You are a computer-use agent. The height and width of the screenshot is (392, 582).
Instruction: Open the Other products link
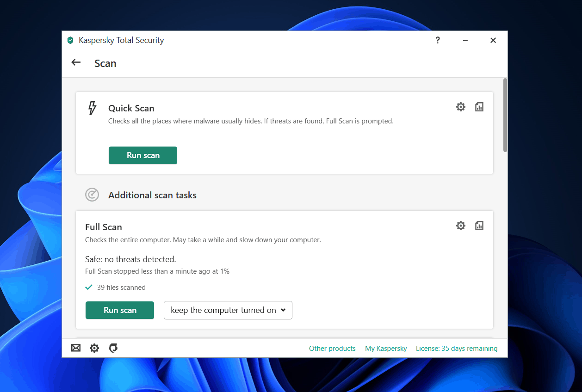click(x=332, y=349)
